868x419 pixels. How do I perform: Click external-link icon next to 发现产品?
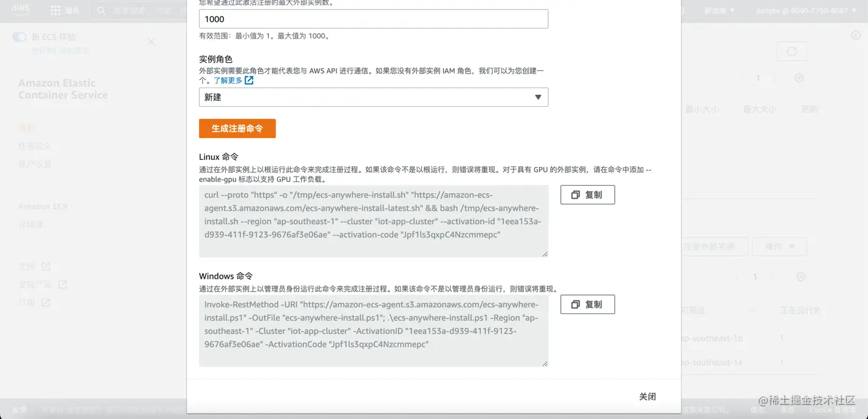tap(63, 284)
